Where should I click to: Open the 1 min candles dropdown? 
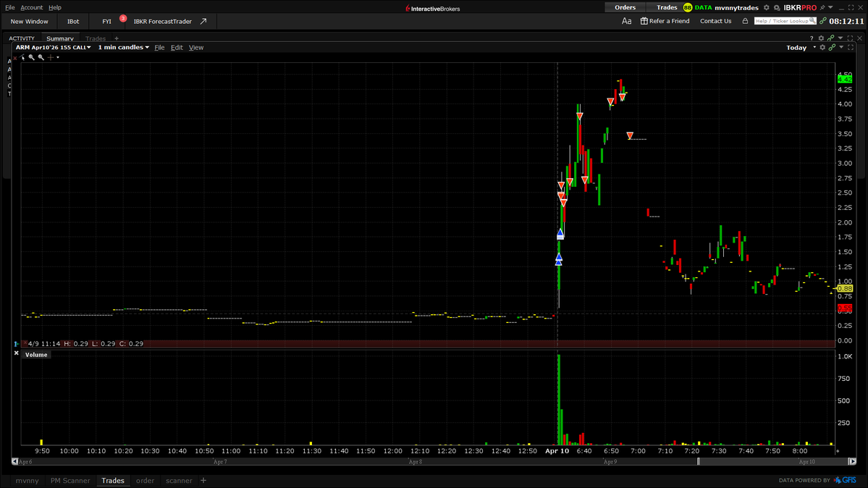point(124,48)
